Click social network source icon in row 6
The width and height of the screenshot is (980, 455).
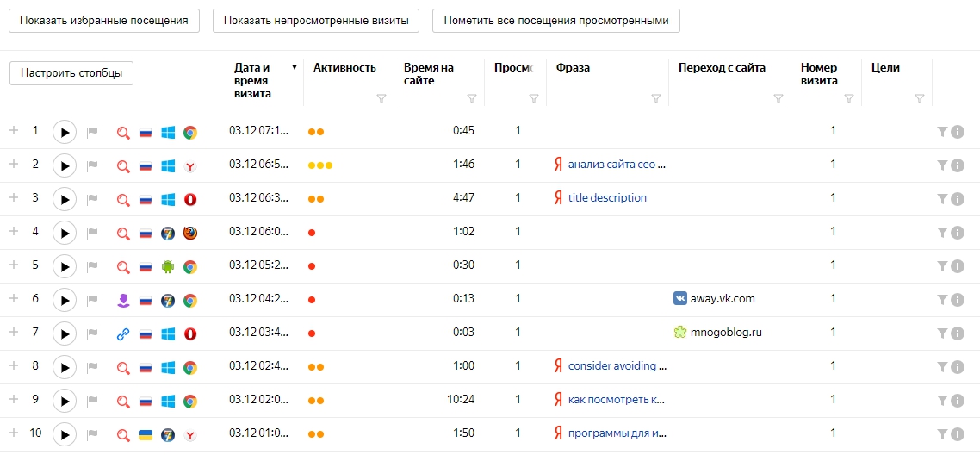pos(123,302)
